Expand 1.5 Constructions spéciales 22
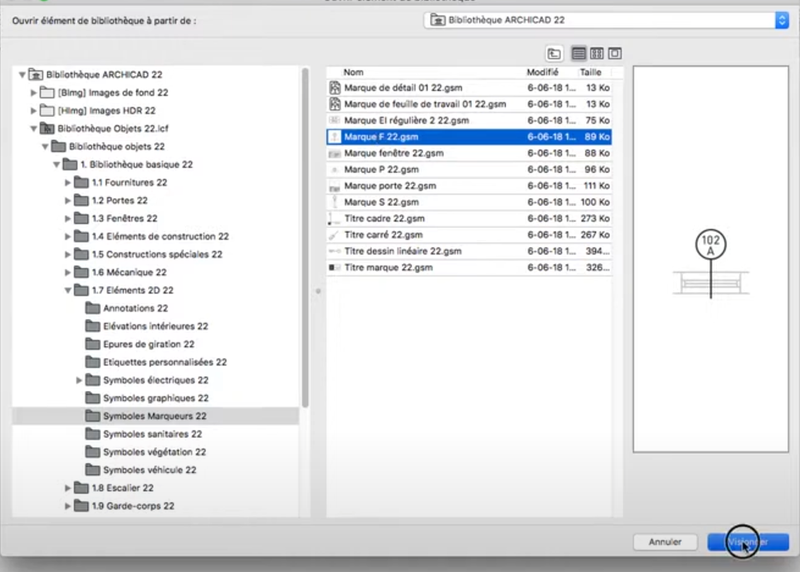Screen dimensions: 800x572 coord(67,254)
